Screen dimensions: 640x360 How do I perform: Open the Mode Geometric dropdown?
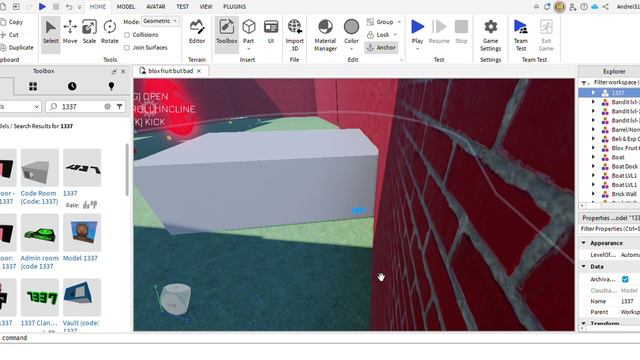click(x=160, y=21)
